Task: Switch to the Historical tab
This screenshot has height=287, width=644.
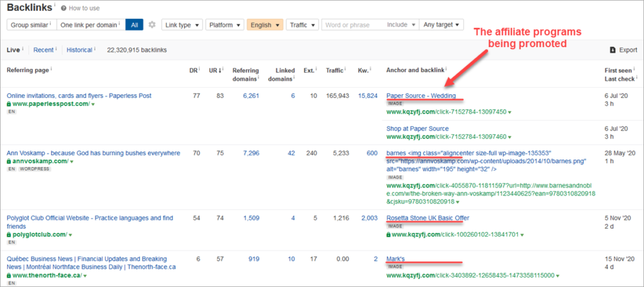Action: click(79, 50)
